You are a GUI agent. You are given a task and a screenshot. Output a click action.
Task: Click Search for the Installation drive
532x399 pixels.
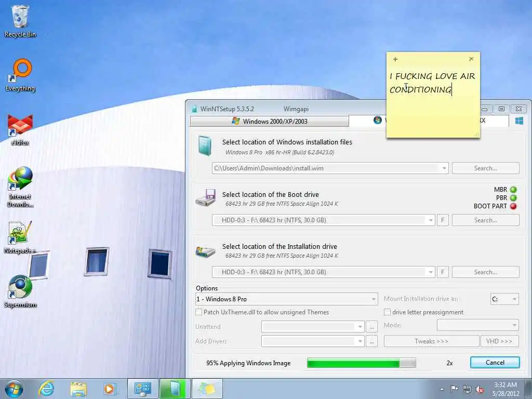click(x=486, y=272)
